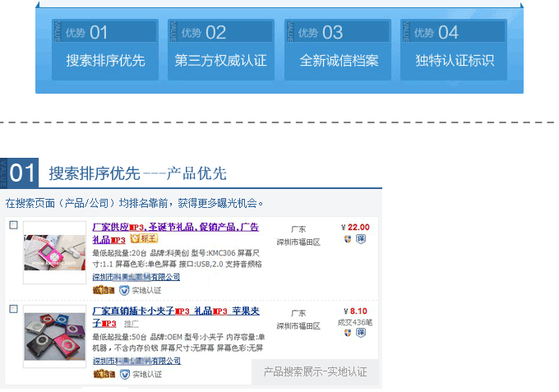Tick the checkbox for the ¥22.00 MP3 listing
The image size is (559, 392).
[x=13, y=225]
